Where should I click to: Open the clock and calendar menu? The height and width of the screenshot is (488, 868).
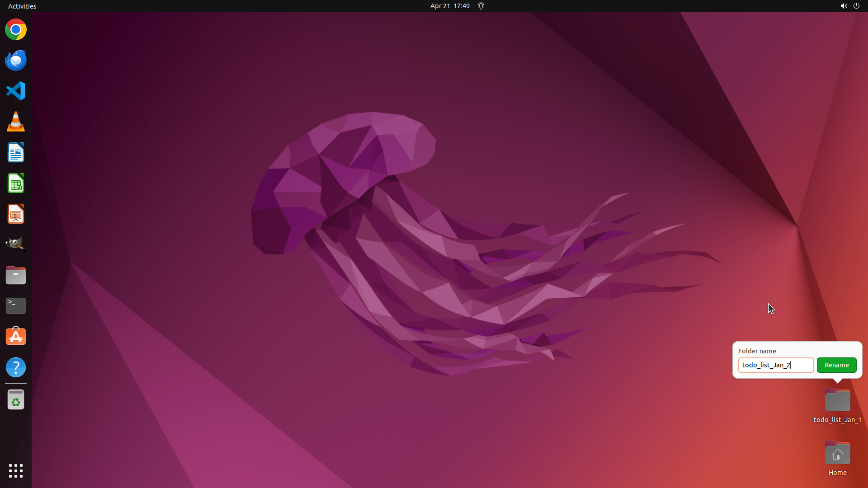pos(450,6)
